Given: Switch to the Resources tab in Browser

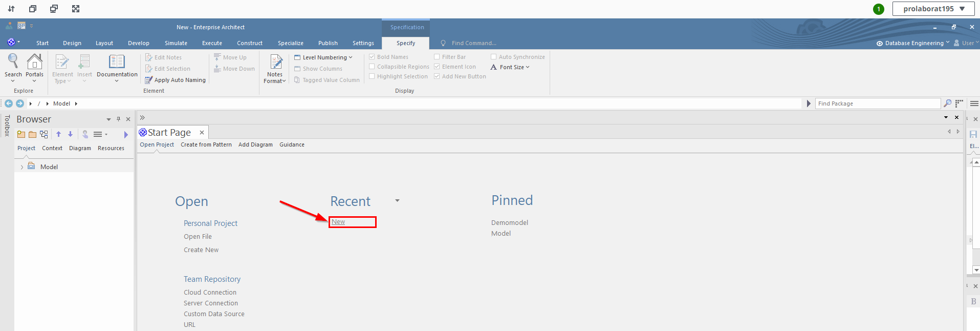Looking at the screenshot, I should click(x=111, y=148).
